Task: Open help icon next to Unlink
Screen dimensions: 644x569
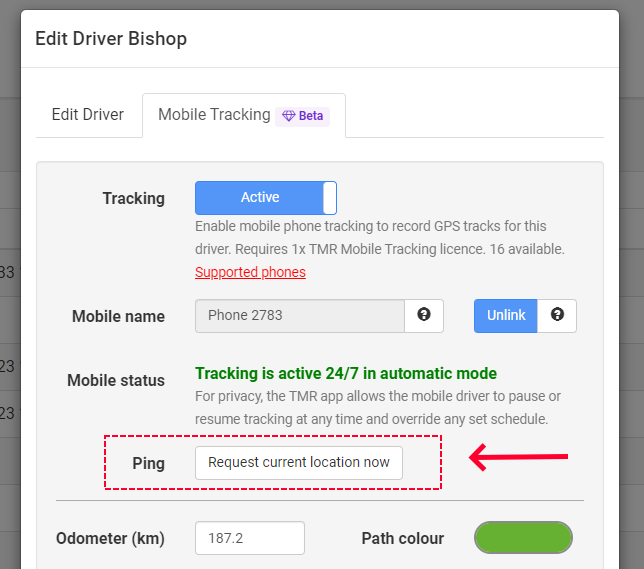Action: (x=557, y=315)
